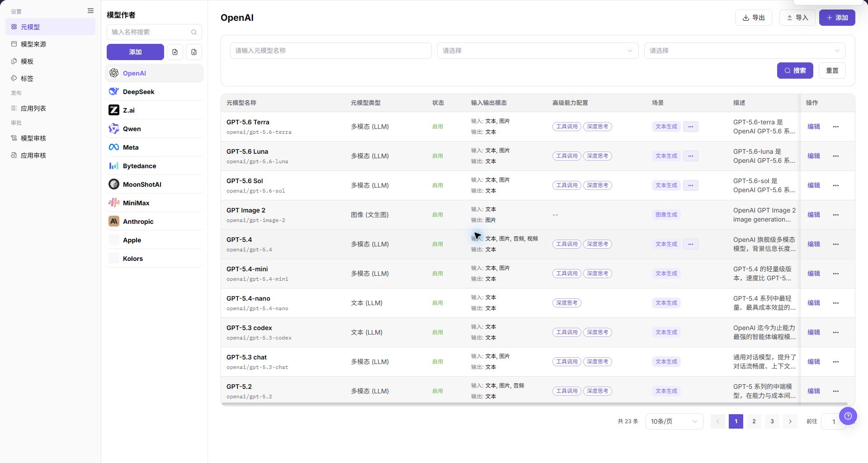This screenshot has height=463, width=868.
Task: Click the 图像生成 tag for GPT Image 2
Action: point(666,215)
